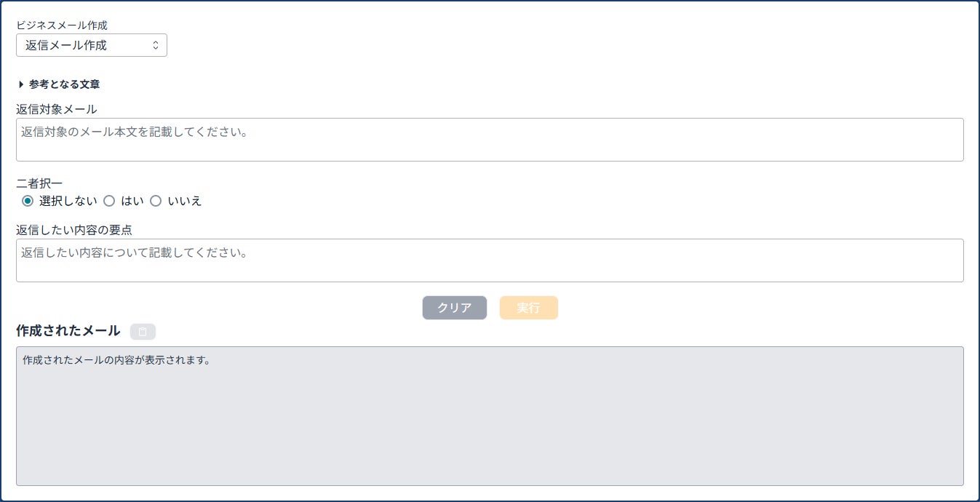The height and width of the screenshot is (502, 980).
Task: Click the up-down chevron in mail type select
Action: click(x=156, y=45)
